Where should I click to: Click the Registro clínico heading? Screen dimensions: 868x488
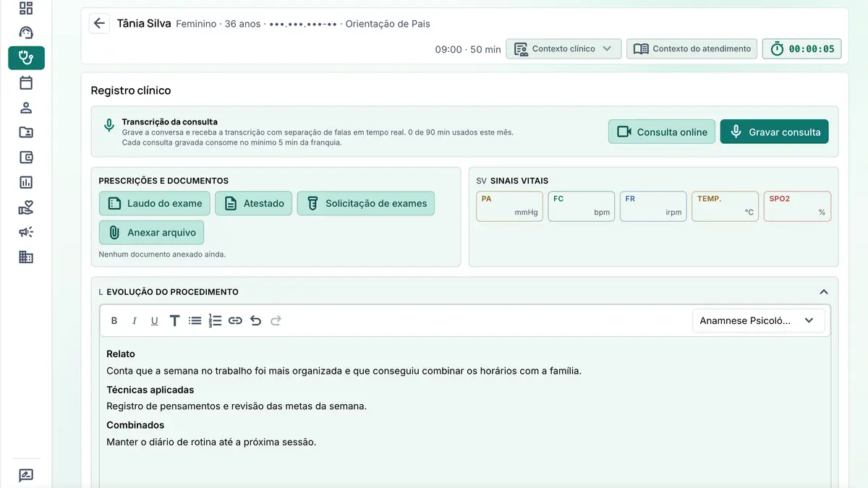tap(131, 91)
